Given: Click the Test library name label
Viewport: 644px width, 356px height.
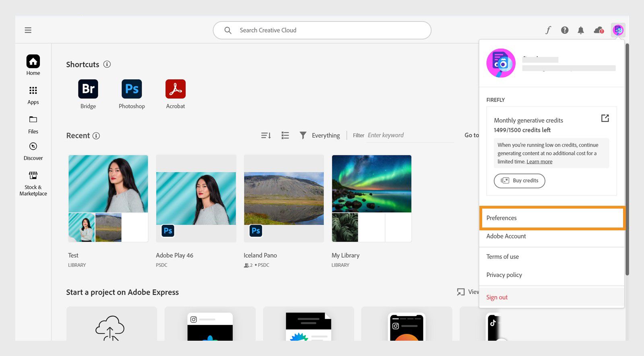Looking at the screenshot, I should (73, 255).
